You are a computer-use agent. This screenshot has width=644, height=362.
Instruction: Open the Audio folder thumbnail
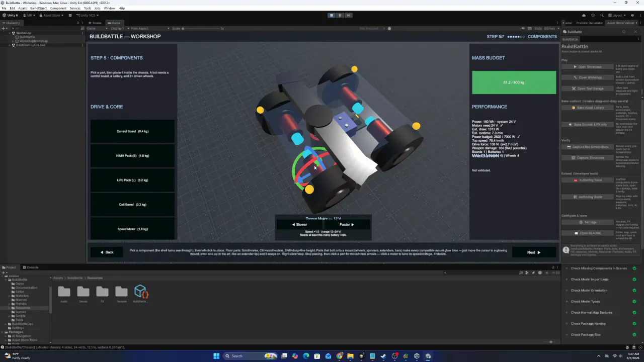[x=64, y=292]
